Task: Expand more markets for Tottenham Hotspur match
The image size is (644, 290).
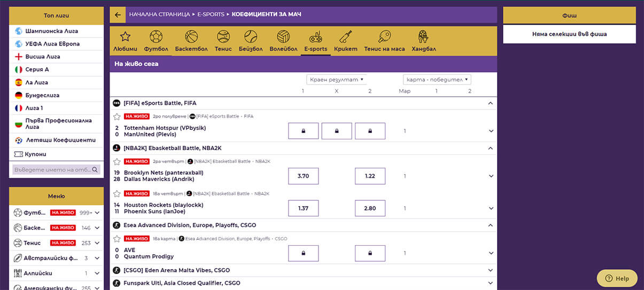Action: coord(491,131)
